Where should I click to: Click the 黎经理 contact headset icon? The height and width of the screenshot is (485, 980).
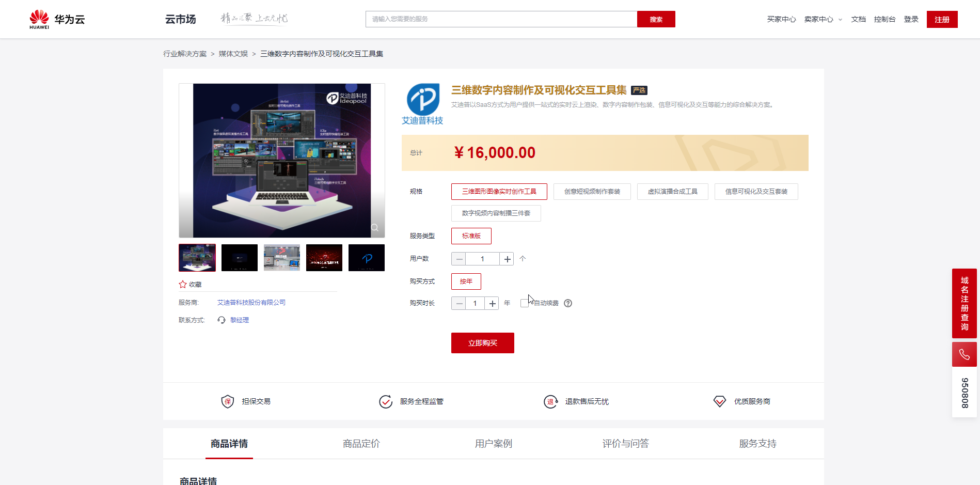tap(222, 320)
